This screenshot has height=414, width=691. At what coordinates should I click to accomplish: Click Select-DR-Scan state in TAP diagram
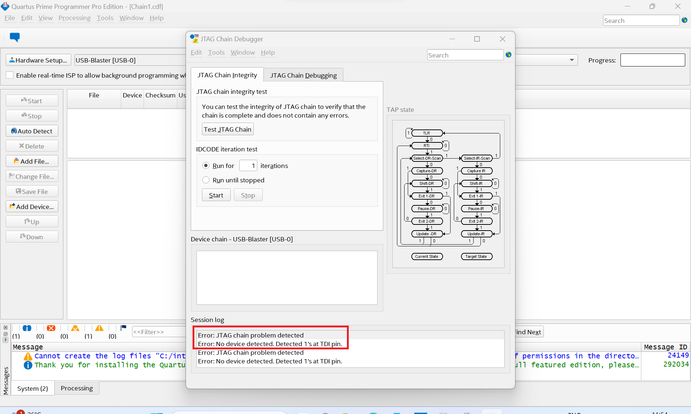(427, 158)
